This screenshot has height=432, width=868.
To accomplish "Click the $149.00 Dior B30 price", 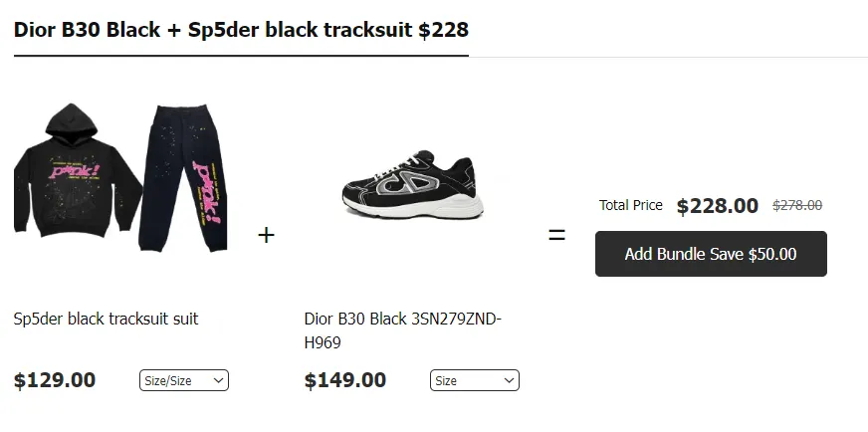I will pyautogui.click(x=345, y=380).
